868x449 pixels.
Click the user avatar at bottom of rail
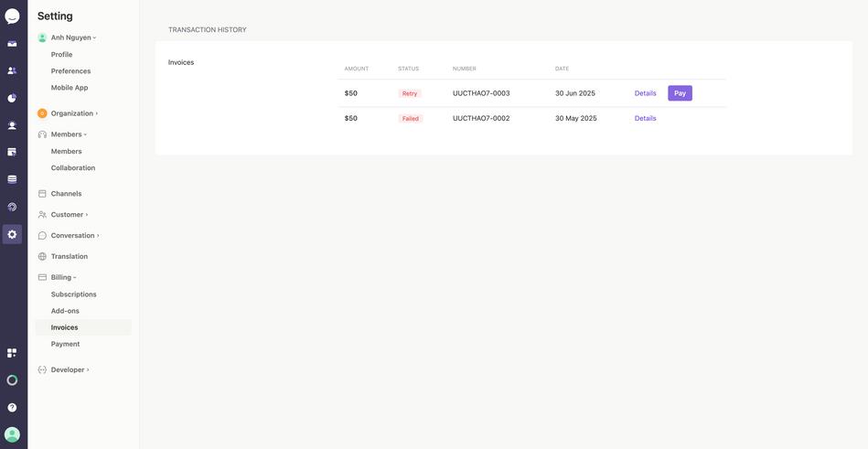[12, 434]
